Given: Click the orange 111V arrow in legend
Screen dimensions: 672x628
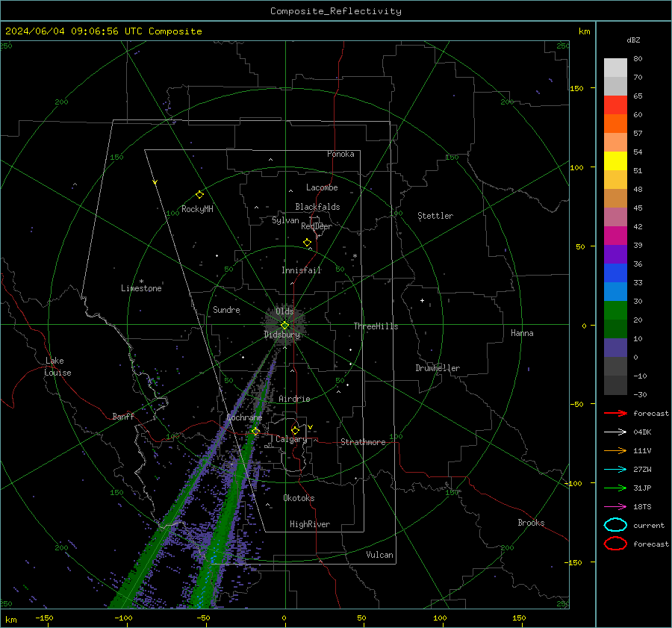Looking at the screenshot, I should tap(615, 450).
